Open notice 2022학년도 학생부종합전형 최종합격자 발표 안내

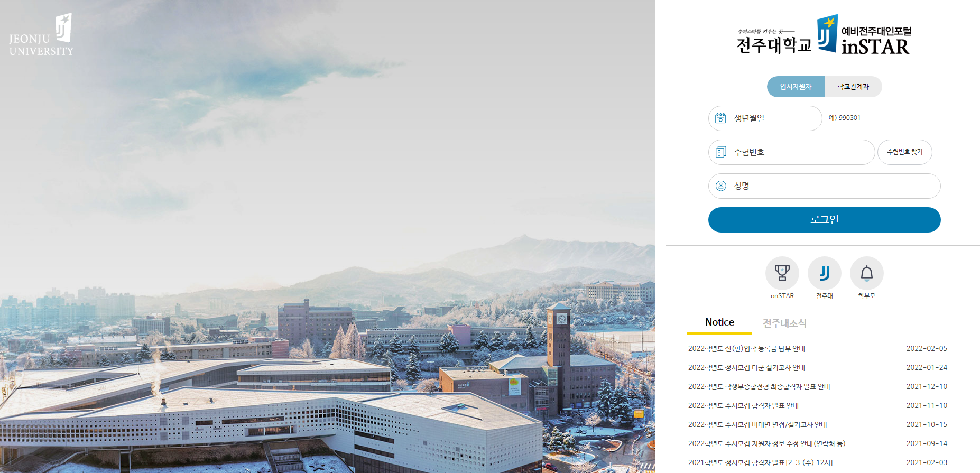[x=759, y=387]
